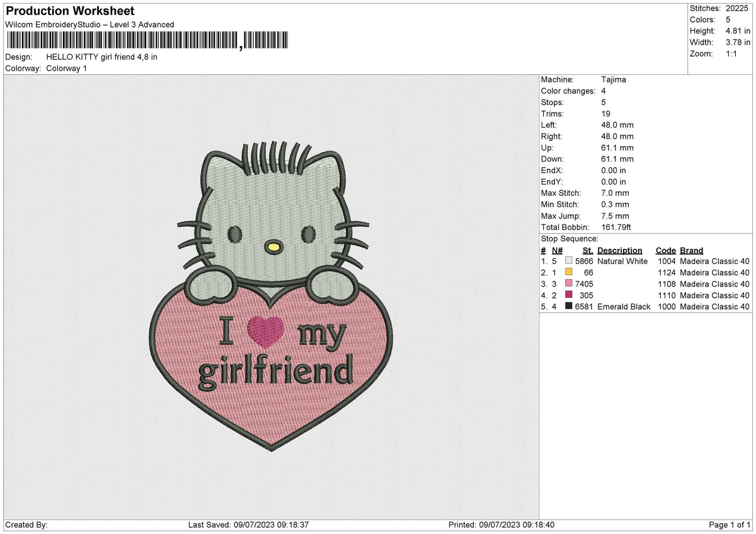The image size is (756, 534).
Task: Click the pink 1108 thread swatch
Action: point(569,283)
